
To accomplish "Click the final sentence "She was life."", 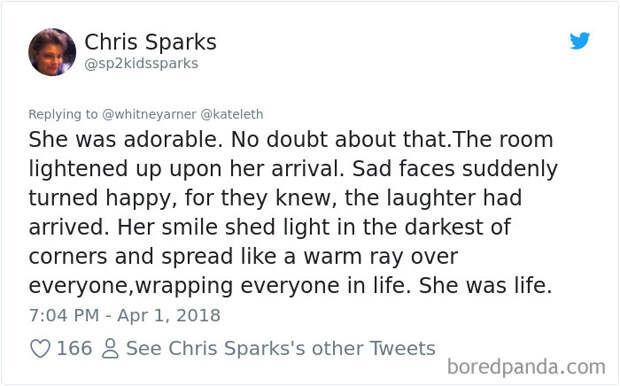I will click(x=485, y=285).
